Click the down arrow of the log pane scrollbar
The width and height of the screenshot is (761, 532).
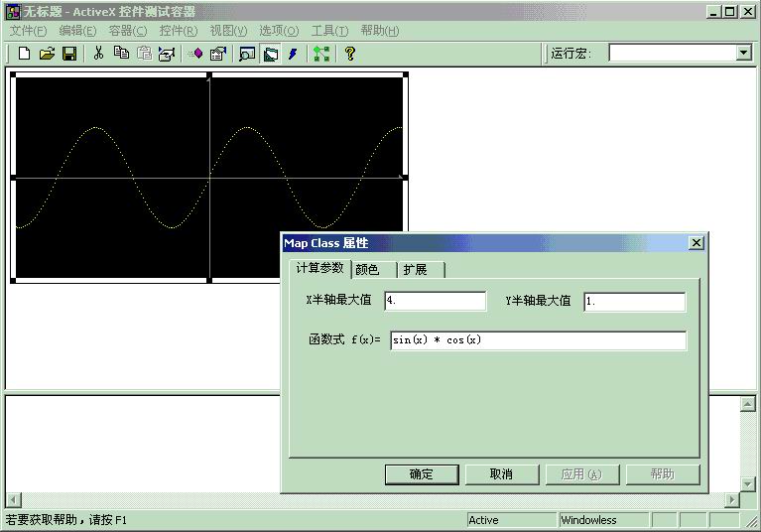(748, 484)
